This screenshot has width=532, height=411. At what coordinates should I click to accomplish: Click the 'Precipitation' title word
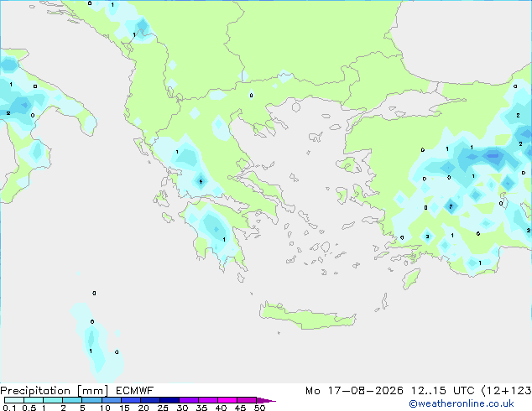tap(35, 391)
